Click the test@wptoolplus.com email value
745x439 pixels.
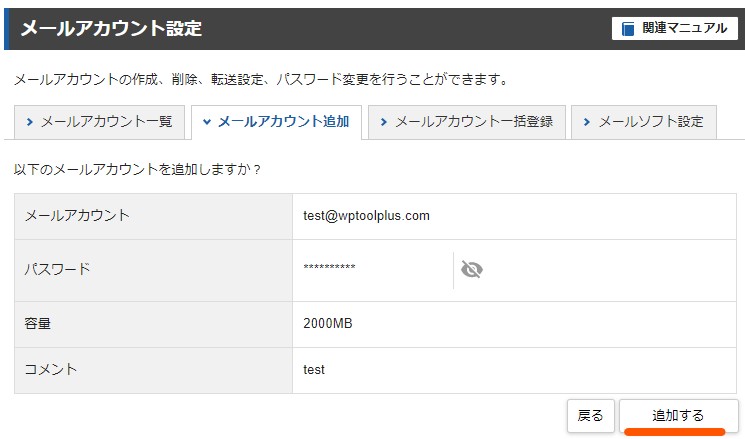[x=366, y=216]
